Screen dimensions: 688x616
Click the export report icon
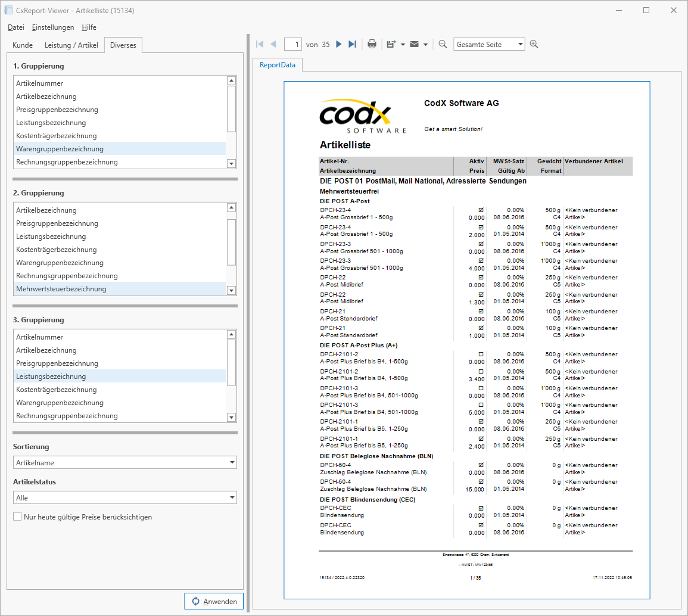391,44
